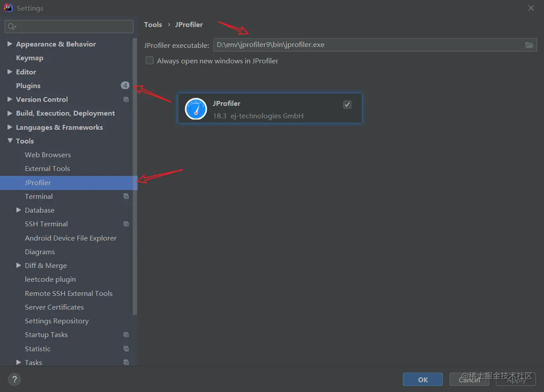Expand the Tasks subsection arrow
The height and width of the screenshot is (392, 544).
[x=19, y=362]
